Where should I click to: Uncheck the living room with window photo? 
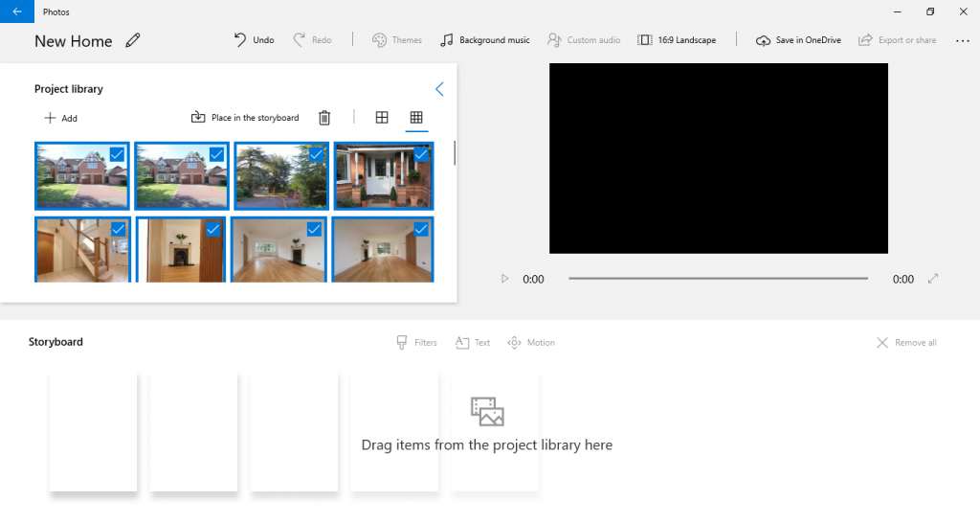pyautogui.click(x=314, y=230)
